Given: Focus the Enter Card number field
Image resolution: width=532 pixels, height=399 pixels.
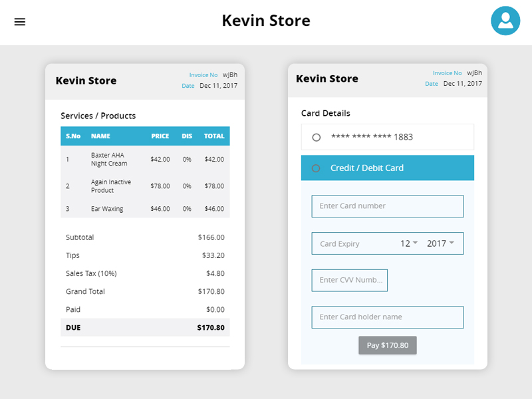Looking at the screenshot, I should [x=388, y=206].
